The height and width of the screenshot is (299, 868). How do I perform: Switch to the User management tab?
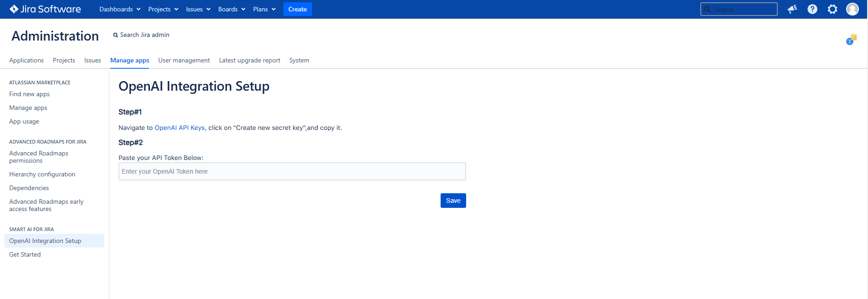click(x=184, y=60)
